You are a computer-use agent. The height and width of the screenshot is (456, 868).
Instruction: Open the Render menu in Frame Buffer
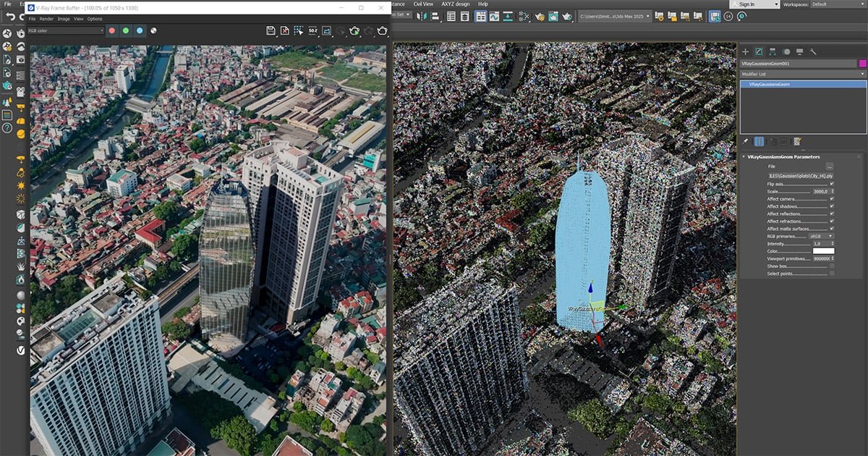pos(46,19)
